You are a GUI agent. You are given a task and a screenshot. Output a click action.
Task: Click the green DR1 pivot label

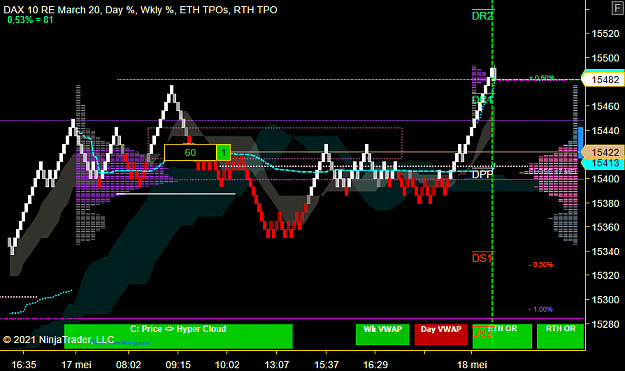coord(482,99)
